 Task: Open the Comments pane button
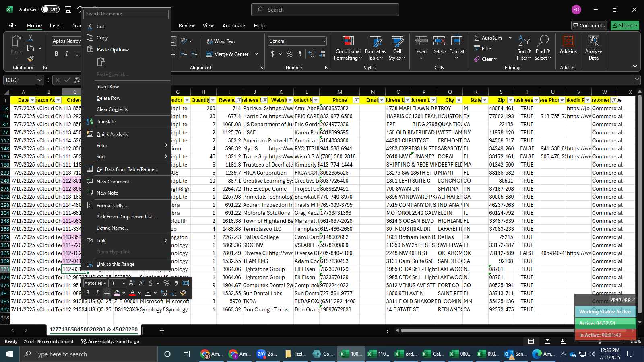(x=589, y=25)
